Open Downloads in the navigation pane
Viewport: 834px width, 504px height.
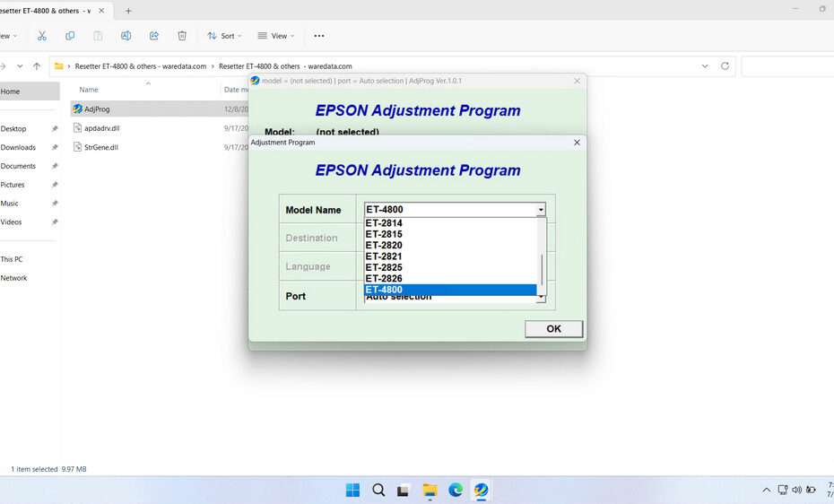[18, 147]
